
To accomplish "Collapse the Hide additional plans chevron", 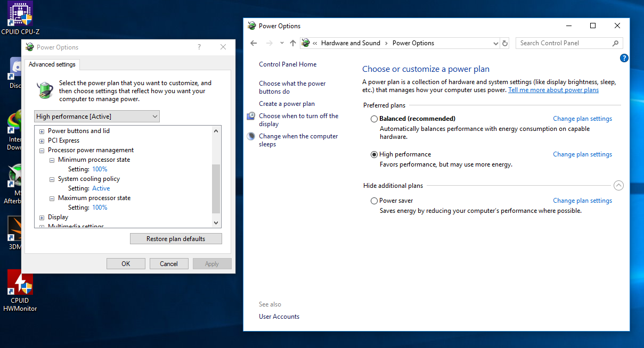I will point(618,186).
